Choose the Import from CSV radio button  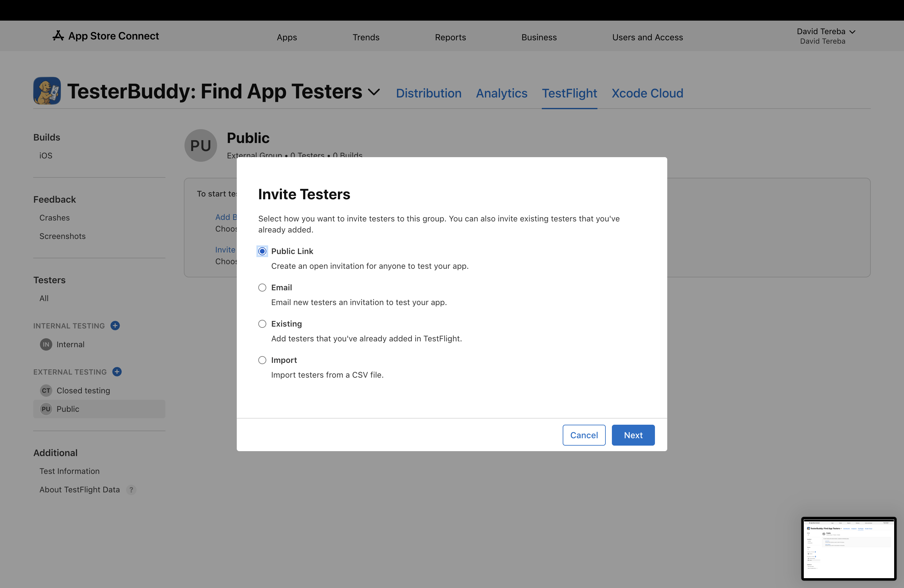click(262, 360)
